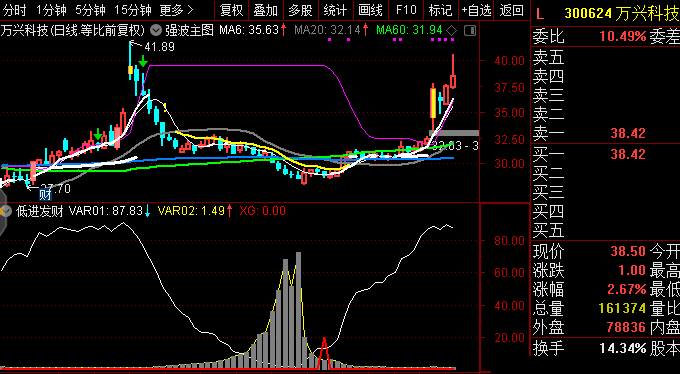Viewport: 680px width, 374px height.
Task: Select the 5分钟 timeframe
Action: click(90, 10)
